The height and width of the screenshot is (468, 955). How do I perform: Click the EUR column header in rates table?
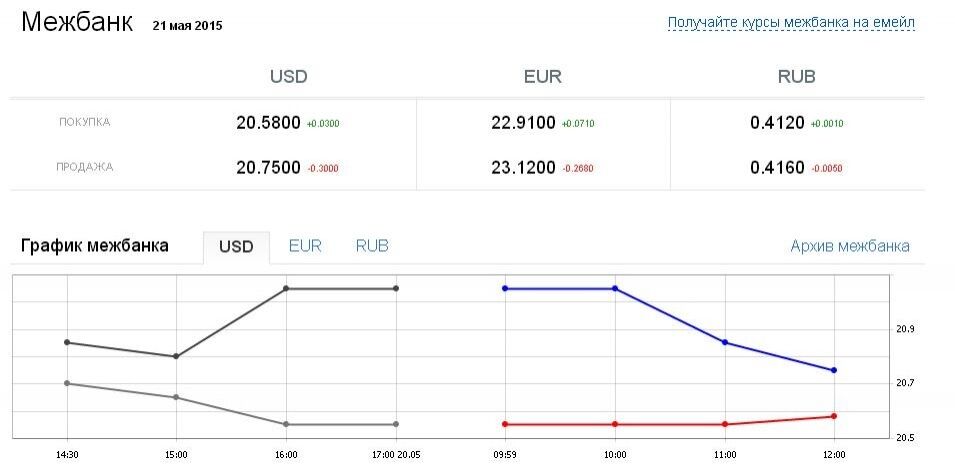tap(543, 76)
